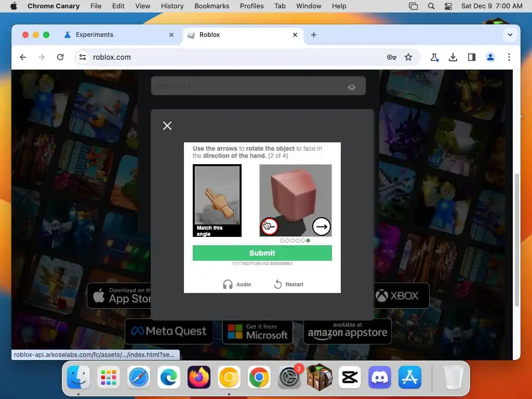
Task: Open the History menu
Action: click(172, 6)
